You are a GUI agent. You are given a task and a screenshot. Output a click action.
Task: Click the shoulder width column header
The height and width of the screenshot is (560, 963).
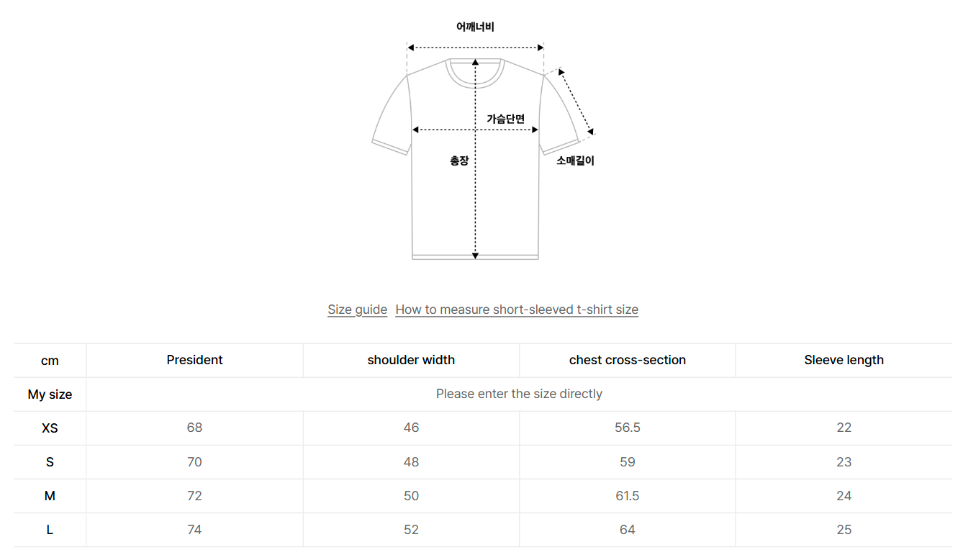411,360
